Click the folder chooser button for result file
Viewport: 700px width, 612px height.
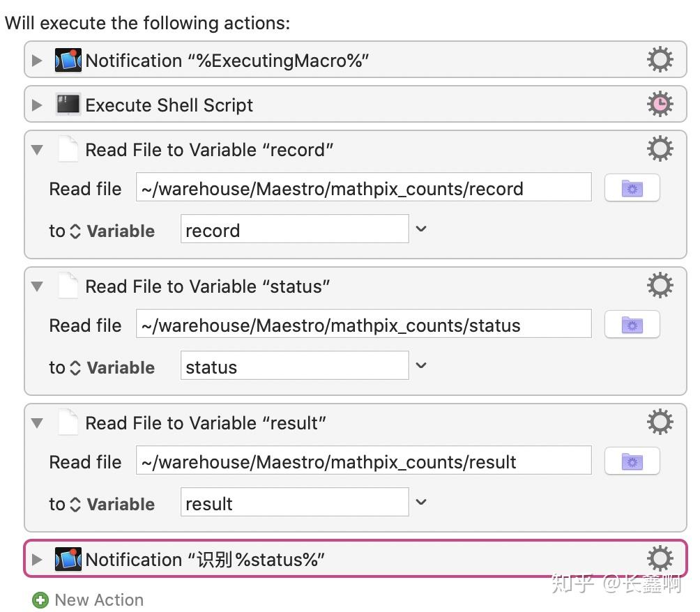pos(632,461)
